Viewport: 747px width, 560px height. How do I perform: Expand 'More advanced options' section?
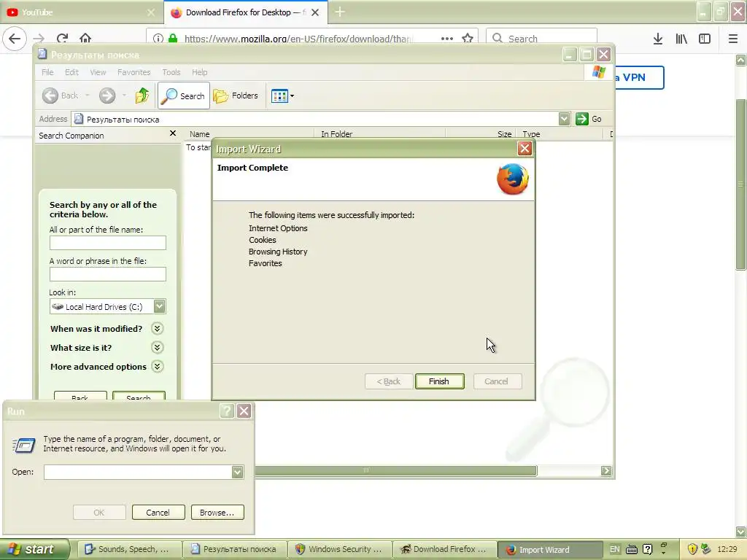tap(158, 367)
